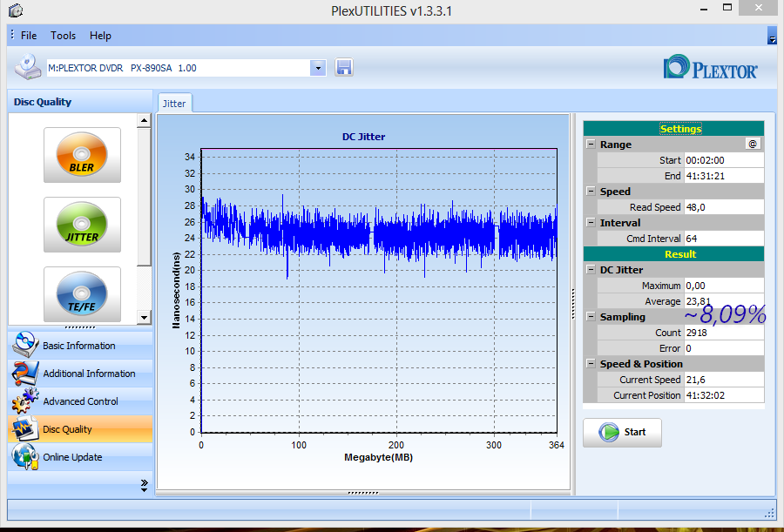
Task: Edit the Cmd Interval value
Action: pyautogui.click(x=724, y=239)
